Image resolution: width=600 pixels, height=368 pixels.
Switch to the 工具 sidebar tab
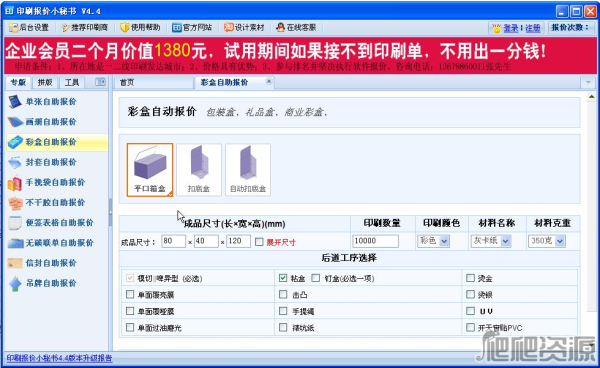(72, 82)
